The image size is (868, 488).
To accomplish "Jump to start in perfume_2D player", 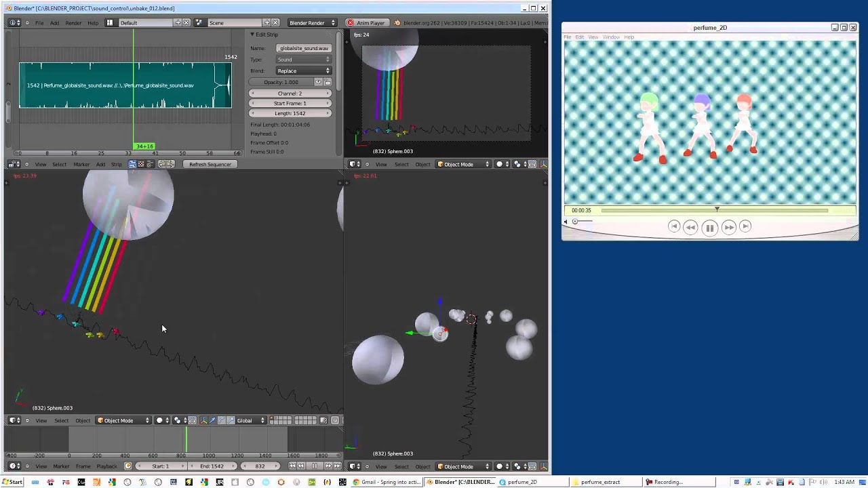I will click(x=673, y=227).
